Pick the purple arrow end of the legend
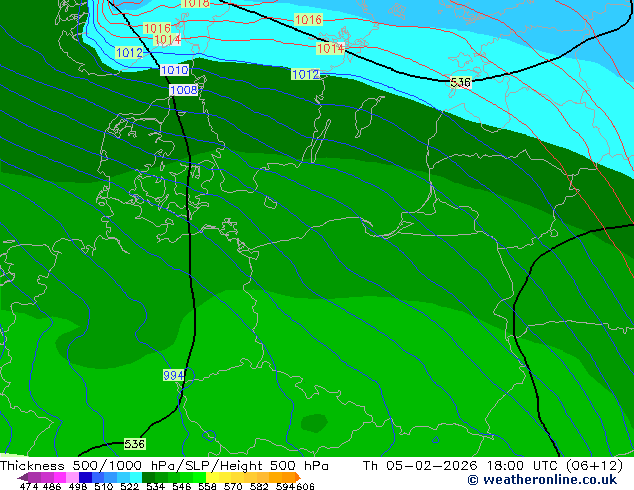 point(23,477)
